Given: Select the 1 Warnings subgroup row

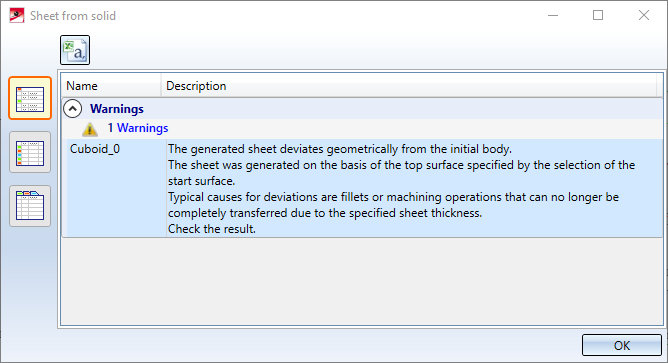Looking at the screenshot, I should pyautogui.click(x=138, y=128).
